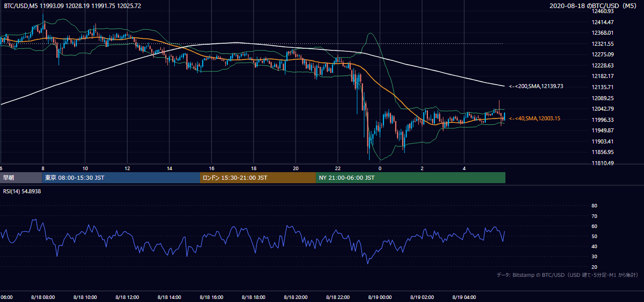Image resolution: width=644 pixels, height=302 pixels.
Task: Click price axis value 11810.49
Action: point(603,163)
